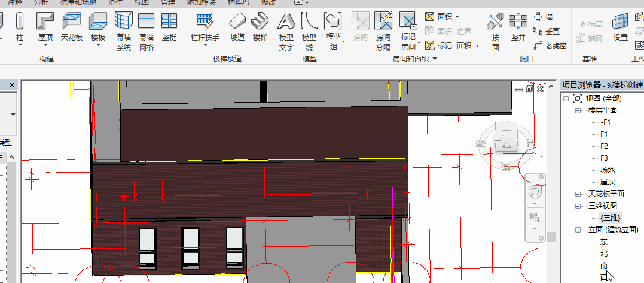
Task: Open the 附加模块 ribbon tab
Action: [202, 3]
